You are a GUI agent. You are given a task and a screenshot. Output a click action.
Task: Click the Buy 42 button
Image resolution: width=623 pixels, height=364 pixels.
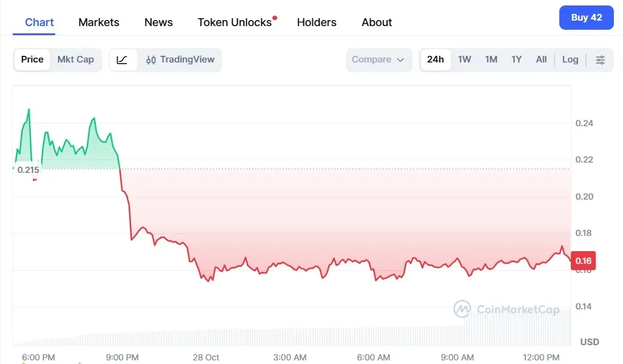click(x=585, y=17)
